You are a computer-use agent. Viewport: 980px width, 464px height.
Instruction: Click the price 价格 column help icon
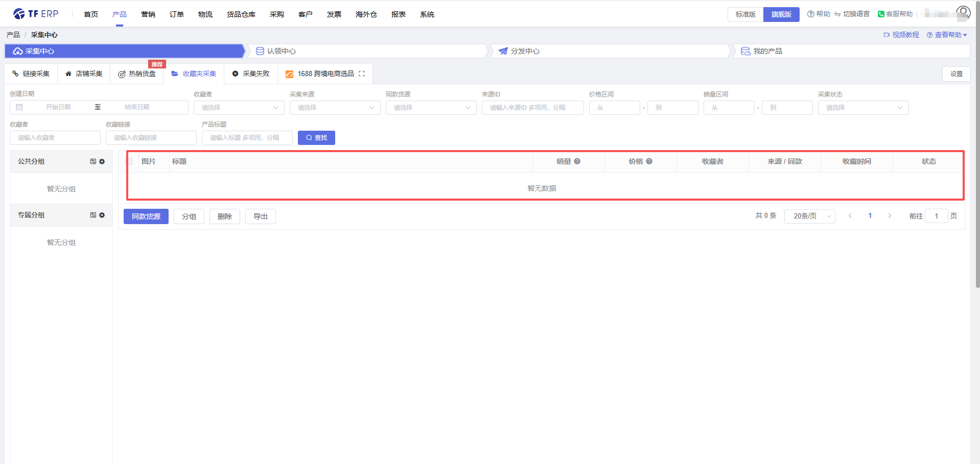point(649,161)
